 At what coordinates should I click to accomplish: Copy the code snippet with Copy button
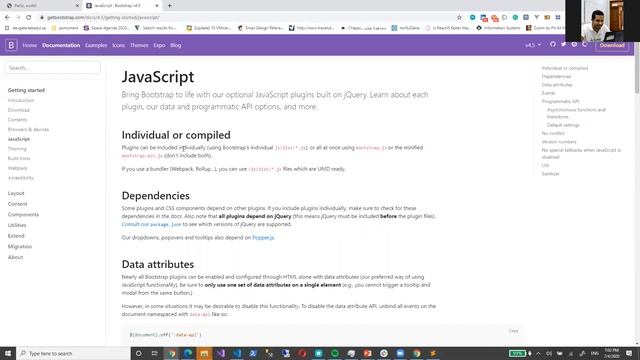(x=513, y=331)
